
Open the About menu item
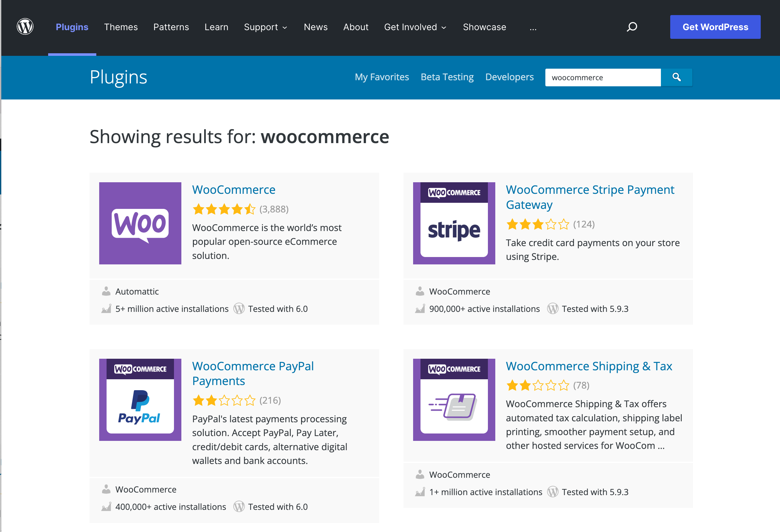pos(356,27)
